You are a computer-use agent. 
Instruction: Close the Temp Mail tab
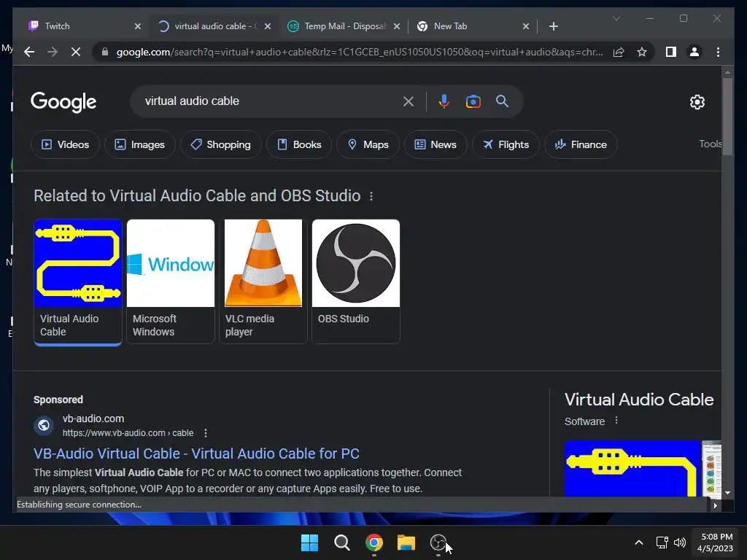point(397,26)
